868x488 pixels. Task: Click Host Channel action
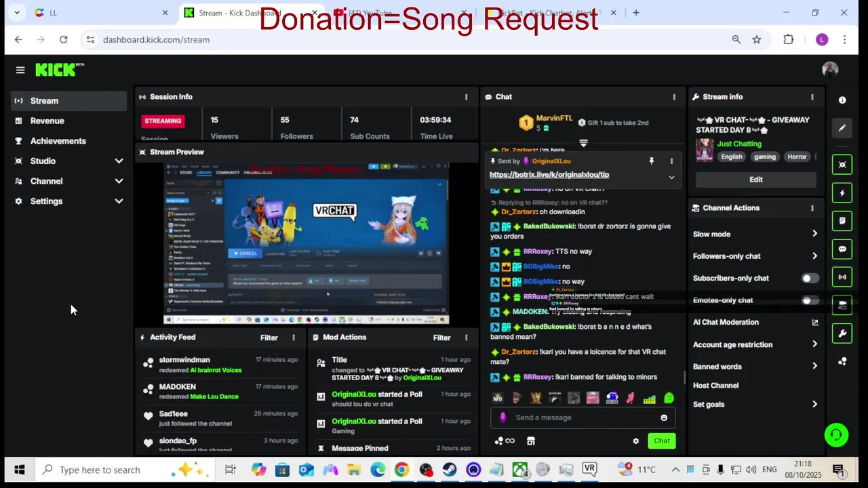tap(715, 386)
